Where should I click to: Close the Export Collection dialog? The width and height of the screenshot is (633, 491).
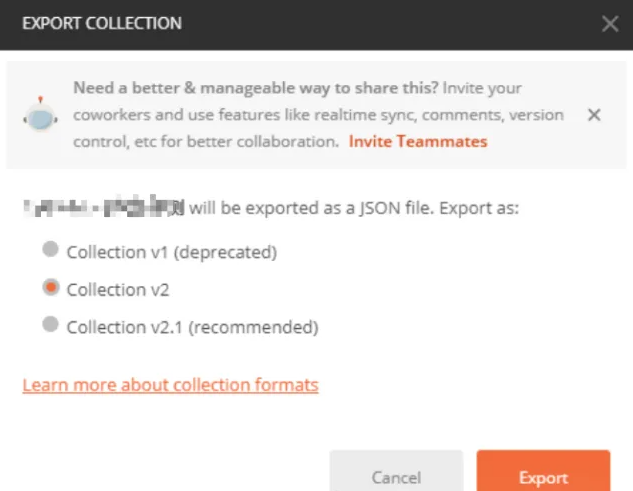[610, 23]
